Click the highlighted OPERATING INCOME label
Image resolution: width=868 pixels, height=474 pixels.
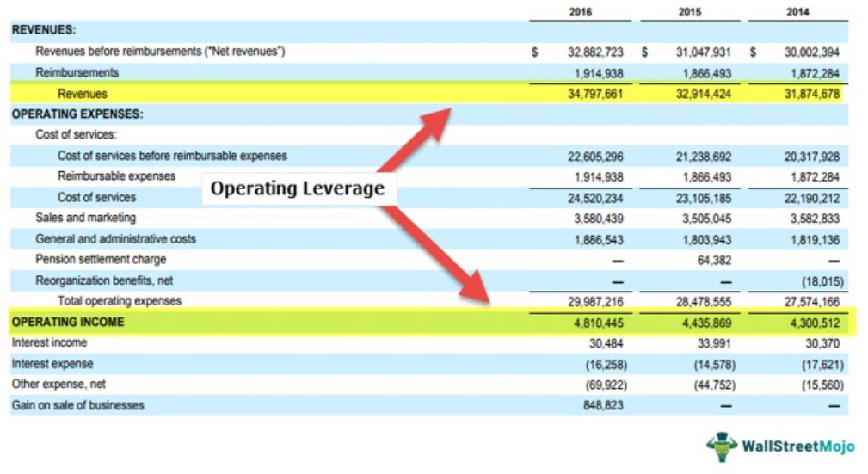[x=68, y=322]
